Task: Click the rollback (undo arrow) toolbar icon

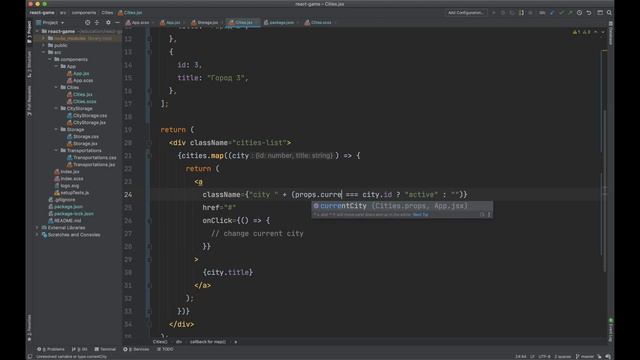Action: (589, 13)
